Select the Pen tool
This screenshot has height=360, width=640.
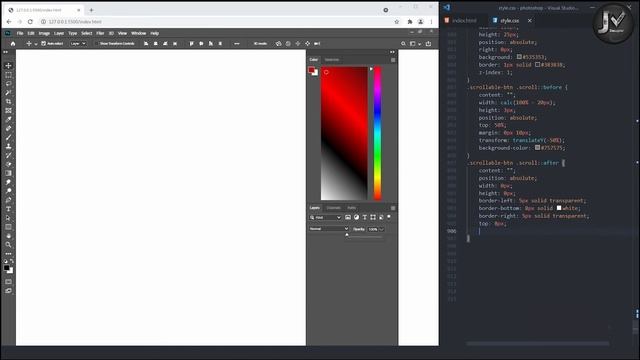(x=8, y=200)
